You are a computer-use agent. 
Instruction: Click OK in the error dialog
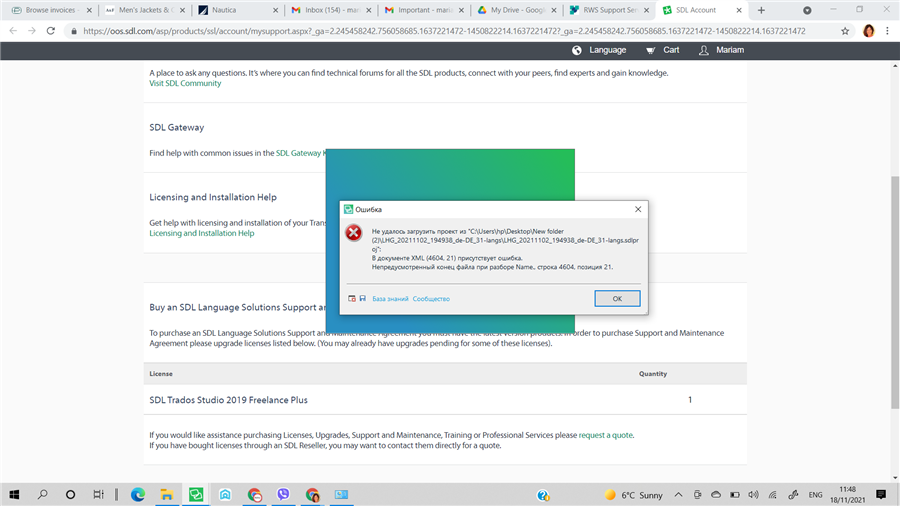(x=617, y=298)
